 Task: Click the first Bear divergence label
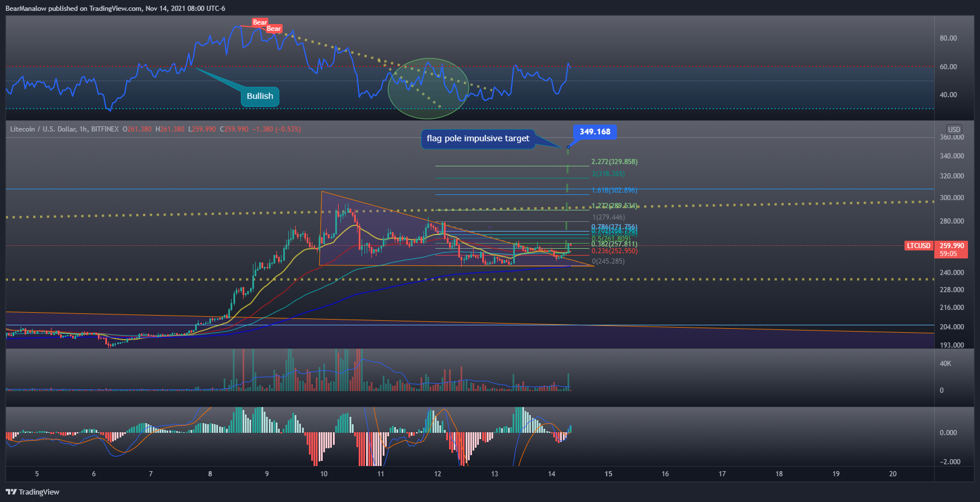pos(260,22)
